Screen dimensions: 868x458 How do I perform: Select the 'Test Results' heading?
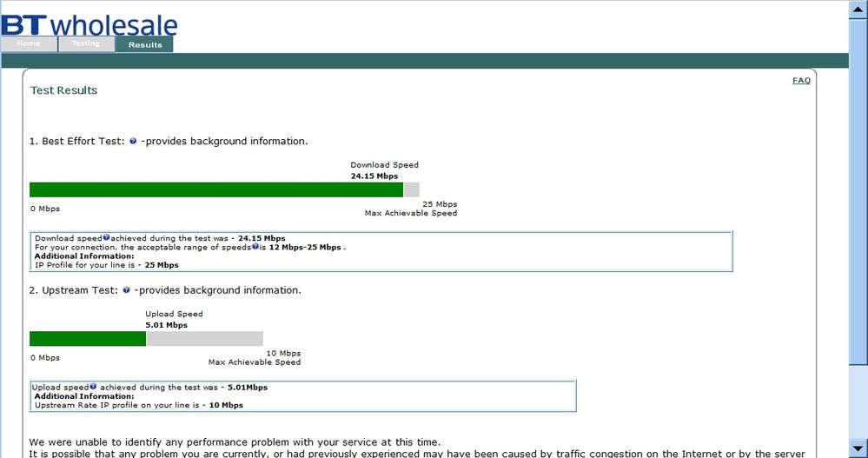[63, 90]
